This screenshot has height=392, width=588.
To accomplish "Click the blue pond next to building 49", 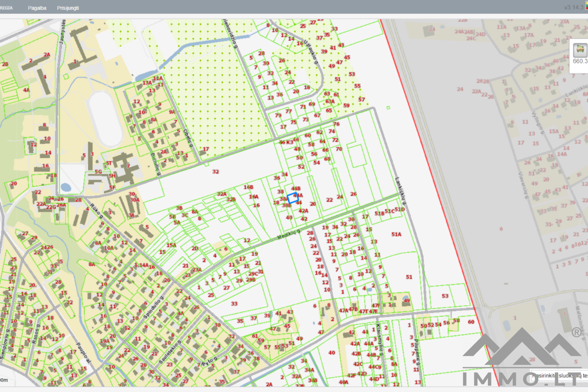I will pos(406,298).
